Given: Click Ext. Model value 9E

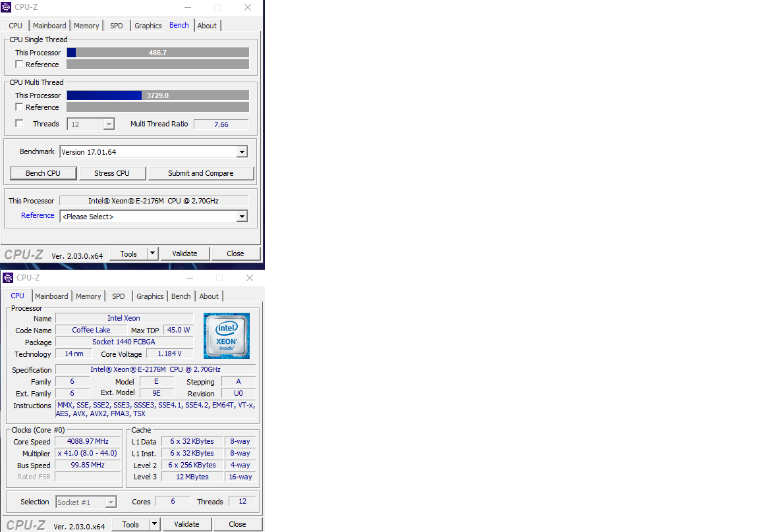Looking at the screenshot, I should pos(156,393).
